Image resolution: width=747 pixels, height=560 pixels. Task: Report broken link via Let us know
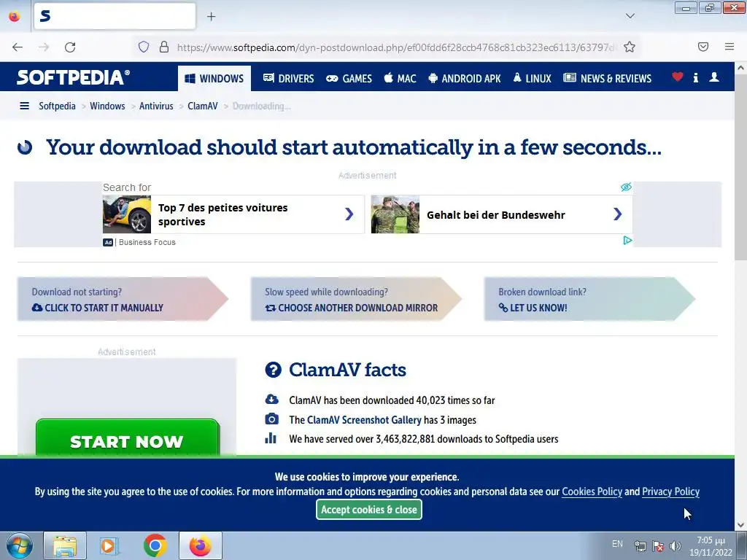pos(533,308)
